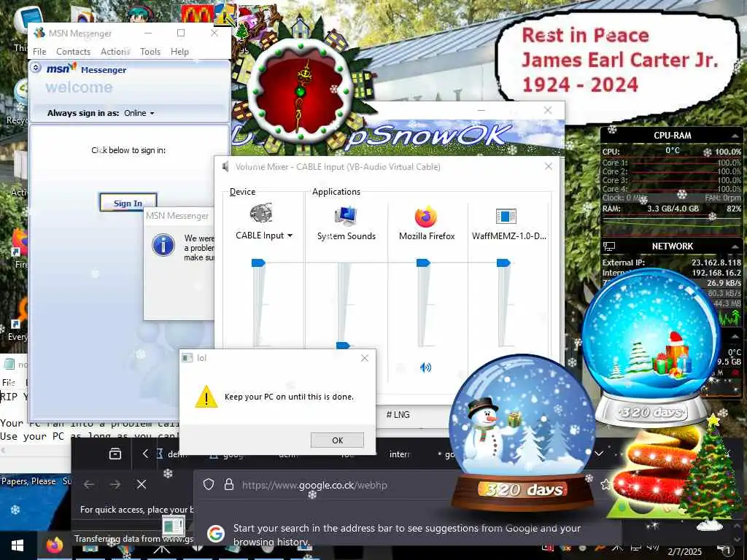Minimize the DesktopSnowOK window
747x560 pixels.
tap(481, 110)
